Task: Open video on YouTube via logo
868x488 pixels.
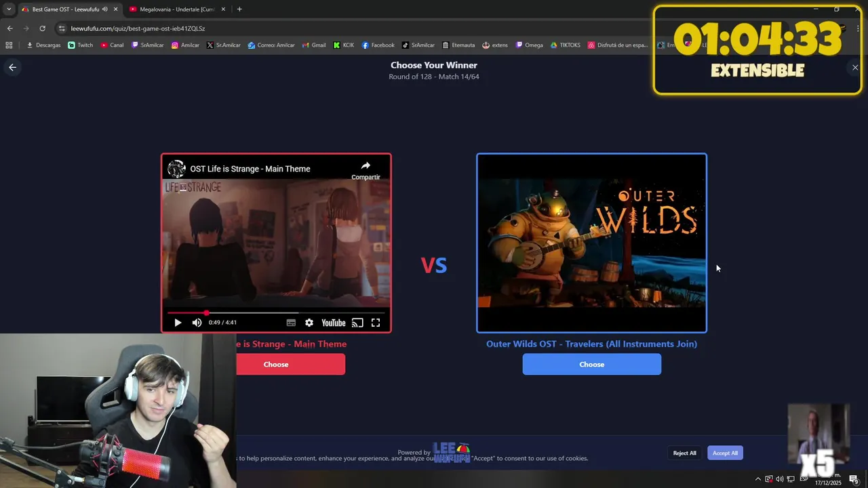Action: [x=333, y=323]
